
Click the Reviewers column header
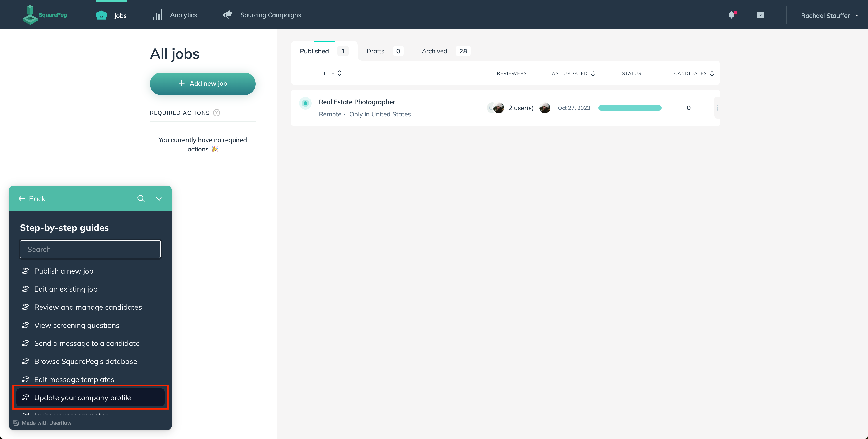(512, 73)
